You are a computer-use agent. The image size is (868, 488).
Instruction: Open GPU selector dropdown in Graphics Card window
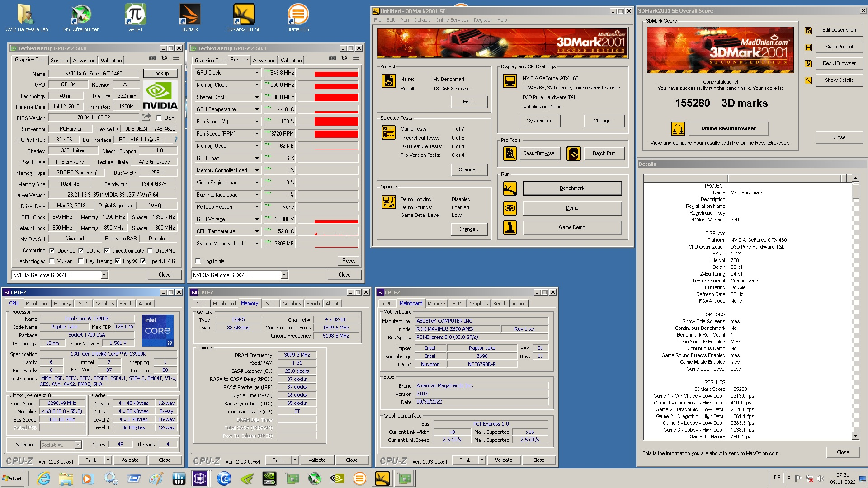click(104, 275)
